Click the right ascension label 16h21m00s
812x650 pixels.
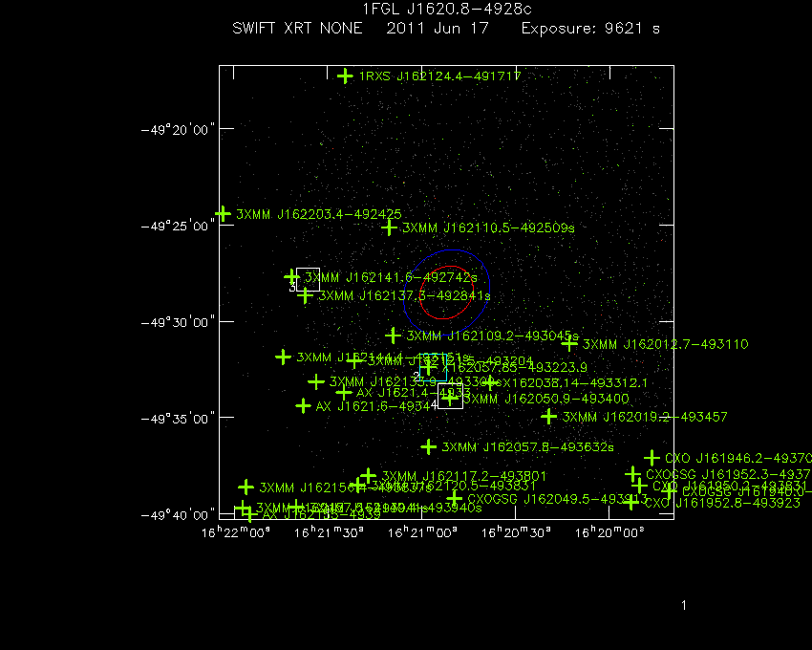[422, 532]
